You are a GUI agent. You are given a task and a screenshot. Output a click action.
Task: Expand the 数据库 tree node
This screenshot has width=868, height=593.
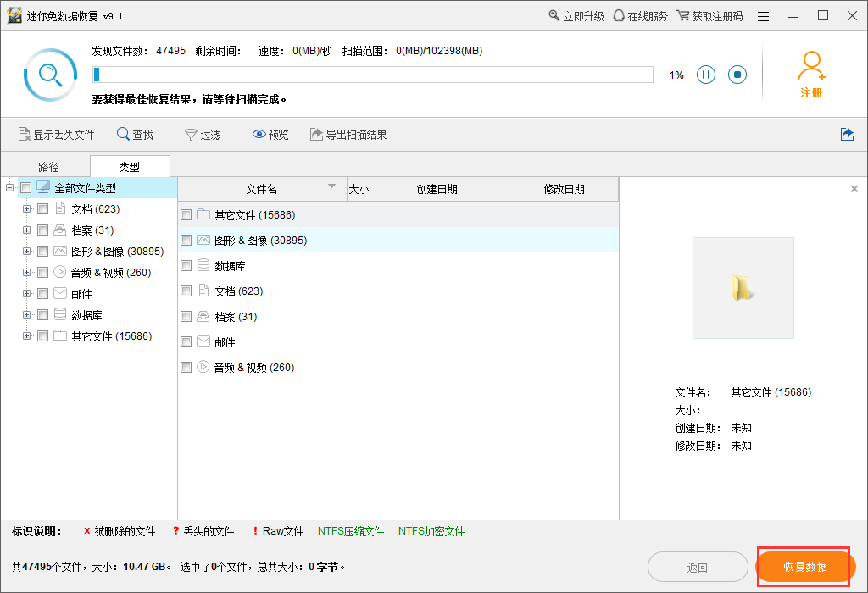click(x=26, y=315)
